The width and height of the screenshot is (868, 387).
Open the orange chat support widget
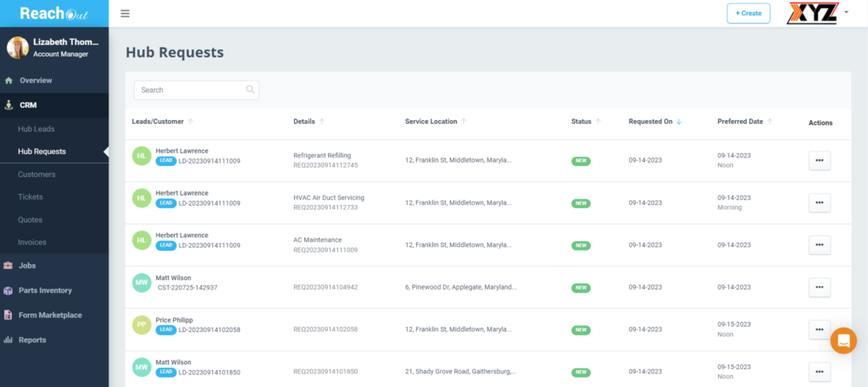pos(843,340)
